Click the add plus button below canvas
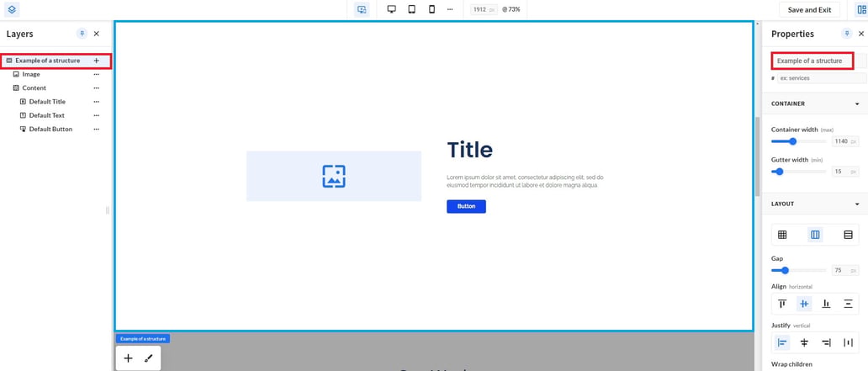 [128, 358]
